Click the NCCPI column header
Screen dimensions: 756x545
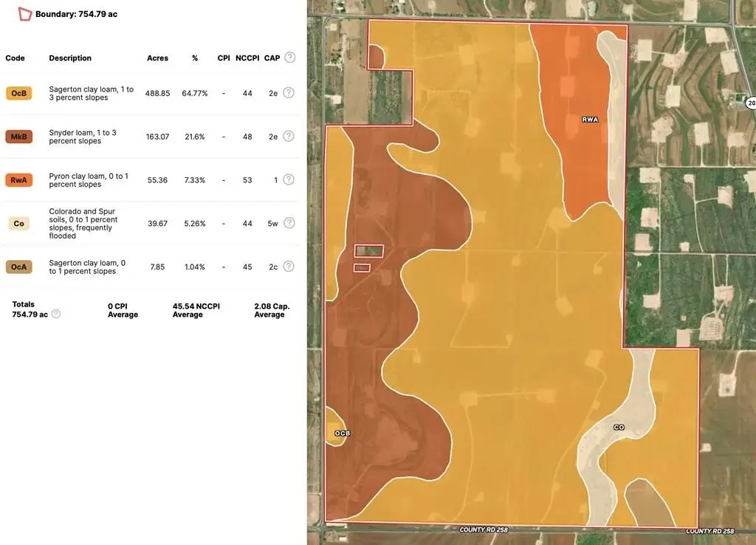tap(244, 58)
